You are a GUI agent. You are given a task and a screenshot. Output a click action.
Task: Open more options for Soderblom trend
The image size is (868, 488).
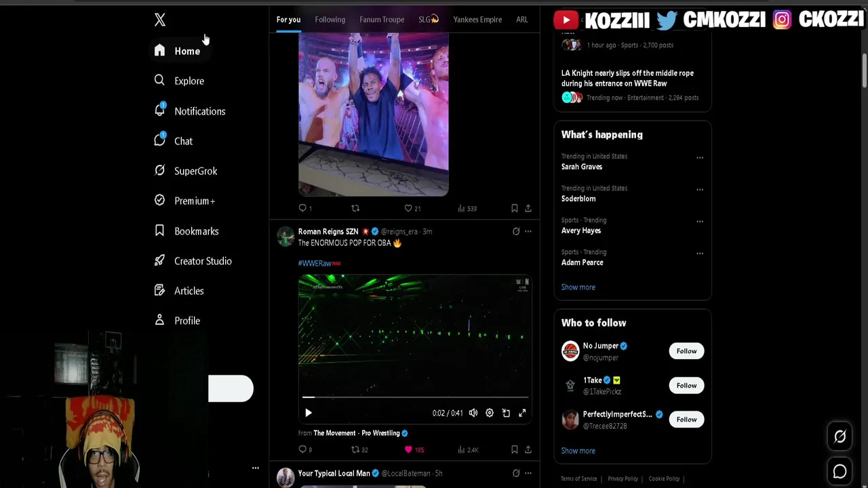(700, 190)
